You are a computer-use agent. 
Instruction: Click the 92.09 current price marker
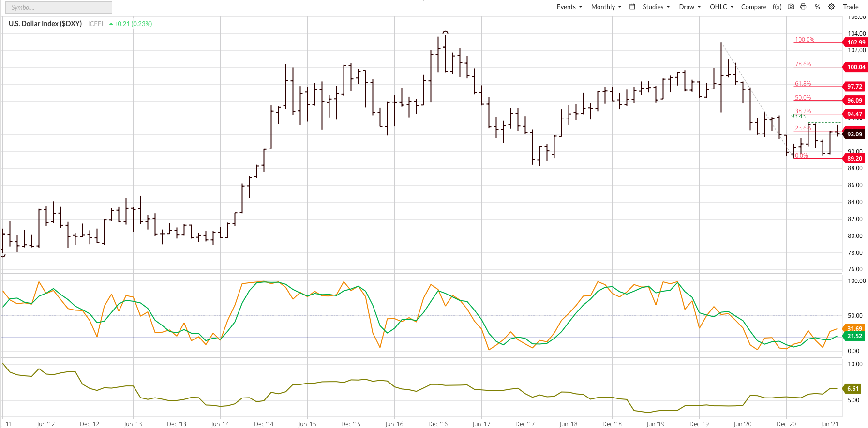(854, 134)
